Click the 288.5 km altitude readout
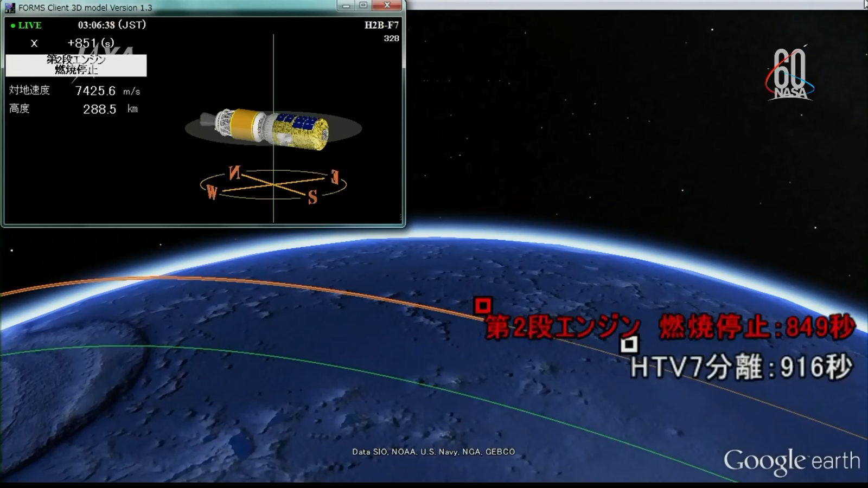 point(100,110)
